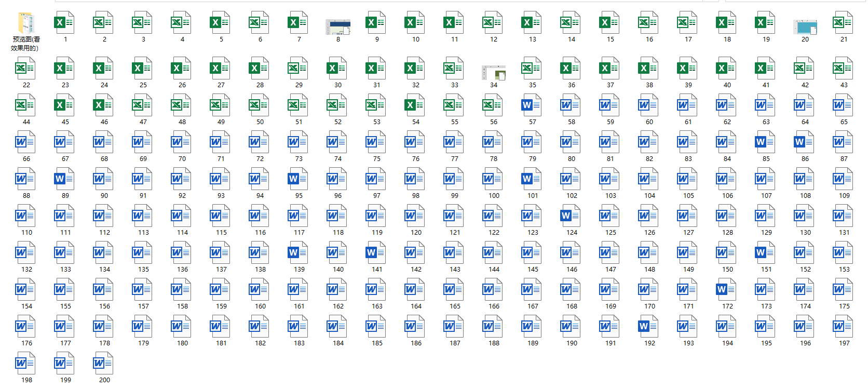Select Word document named 195
Screen dimensions: 868x389
pos(766,327)
